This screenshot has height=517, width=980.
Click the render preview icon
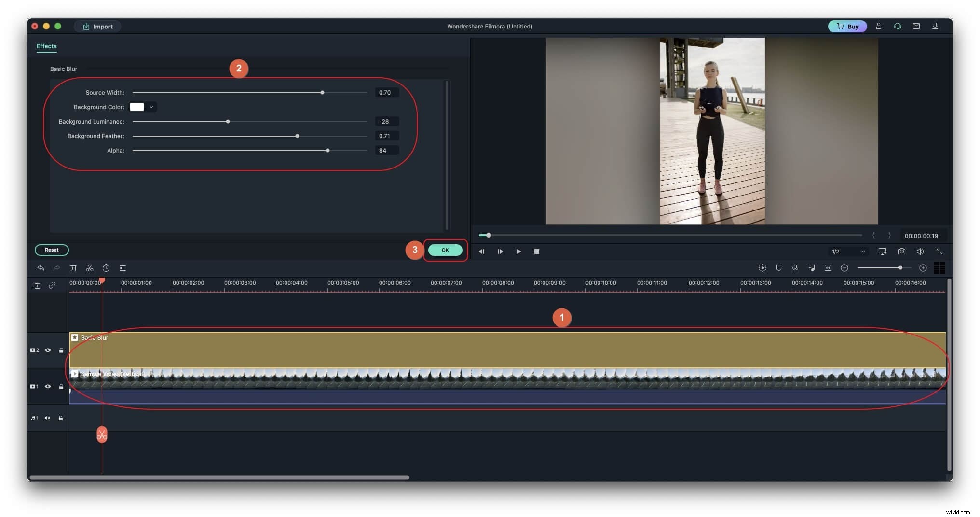click(762, 268)
